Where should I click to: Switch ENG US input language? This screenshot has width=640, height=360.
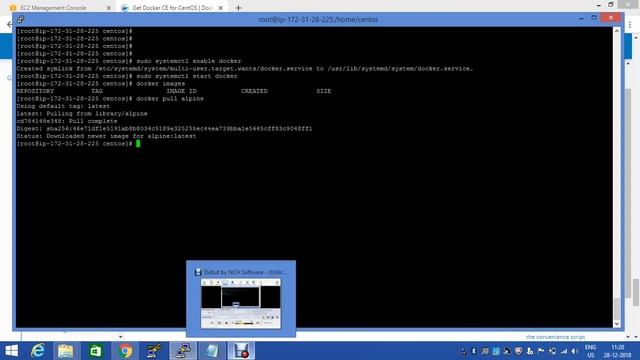591,351
